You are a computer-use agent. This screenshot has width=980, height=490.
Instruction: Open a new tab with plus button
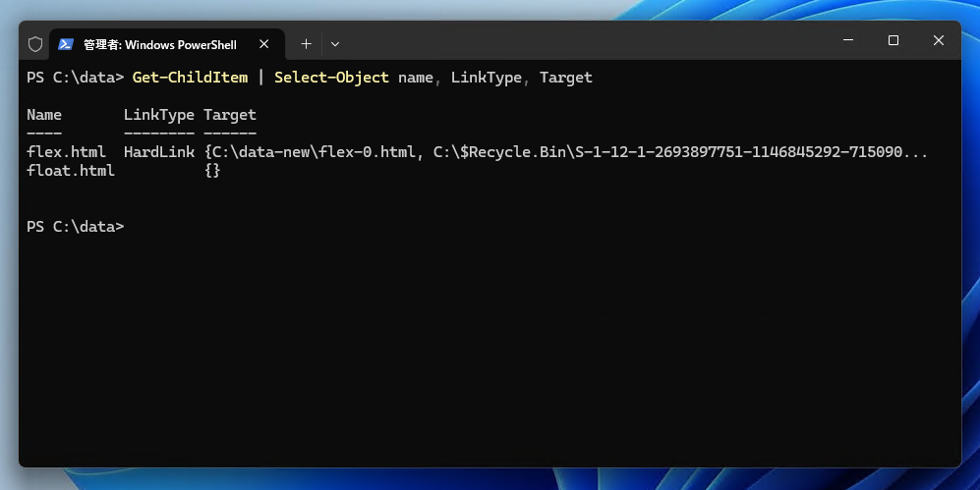(x=306, y=43)
